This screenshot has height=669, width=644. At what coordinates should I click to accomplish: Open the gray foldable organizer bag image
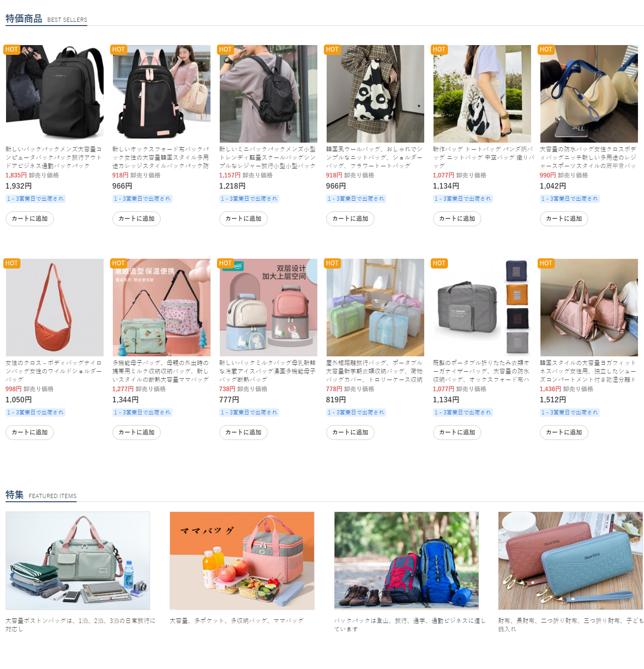(482, 308)
